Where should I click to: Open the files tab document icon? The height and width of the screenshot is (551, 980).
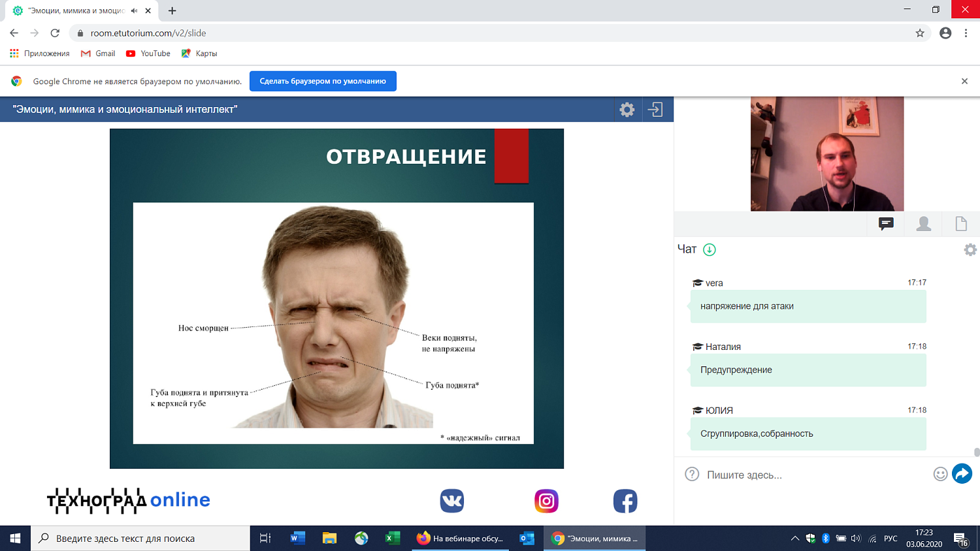pos(961,224)
